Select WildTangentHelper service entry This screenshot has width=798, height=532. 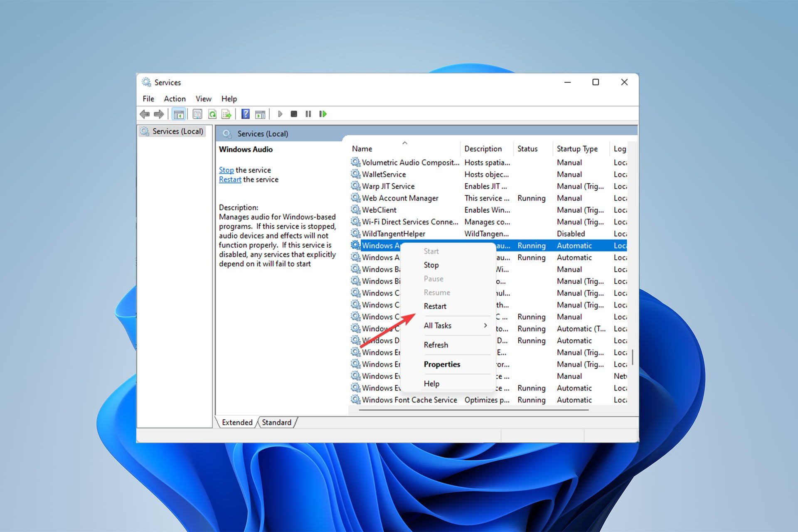tap(394, 233)
